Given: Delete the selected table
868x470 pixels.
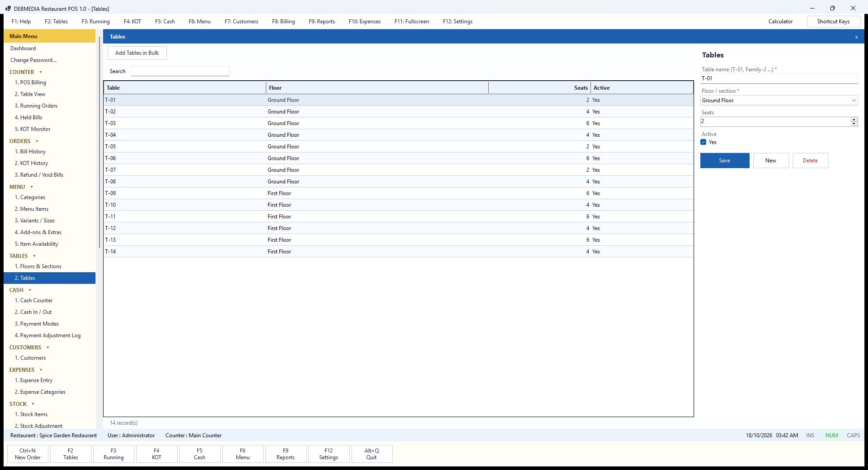Looking at the screenshot, I should 810,161.
